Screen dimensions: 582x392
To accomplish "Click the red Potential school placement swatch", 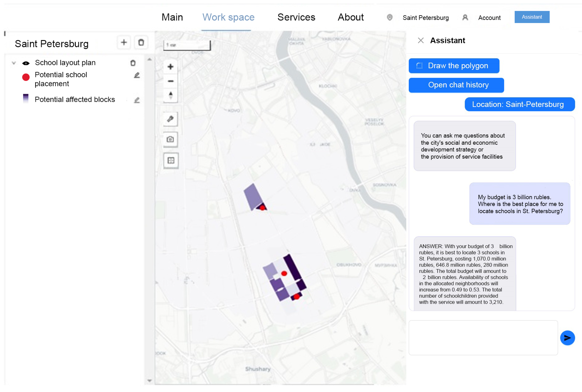I will pos(26,77).
